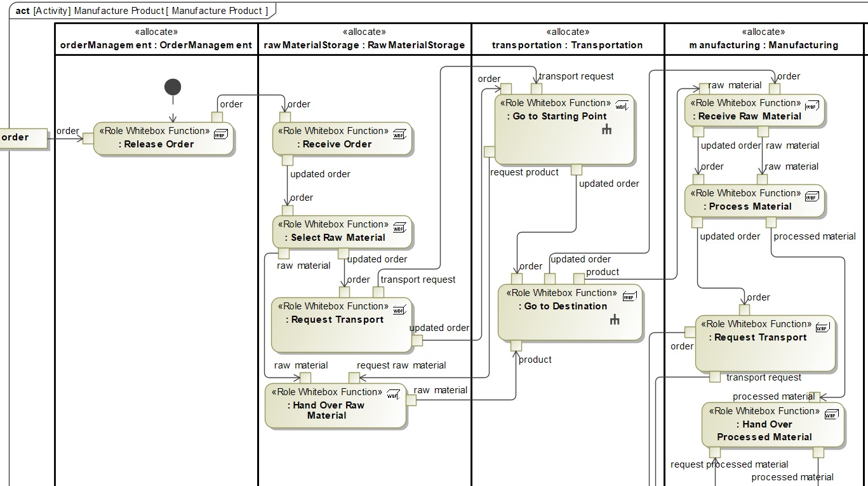Select the order input pin left of Release Order

[x=88, y=138]
